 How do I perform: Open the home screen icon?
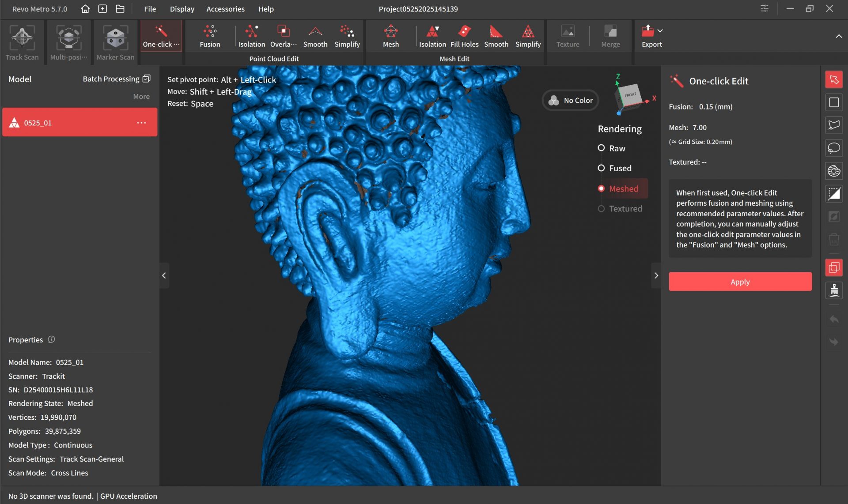(85, 9)
